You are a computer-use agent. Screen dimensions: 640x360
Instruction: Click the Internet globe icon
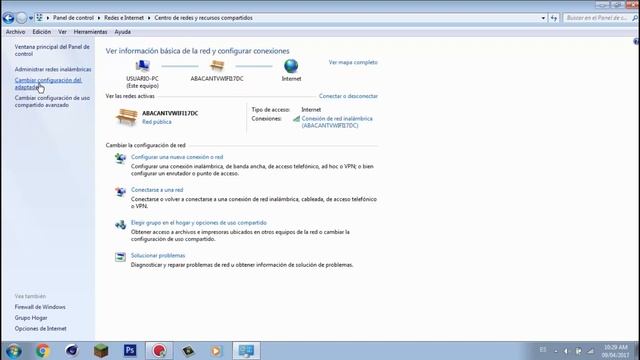(291, 66)
